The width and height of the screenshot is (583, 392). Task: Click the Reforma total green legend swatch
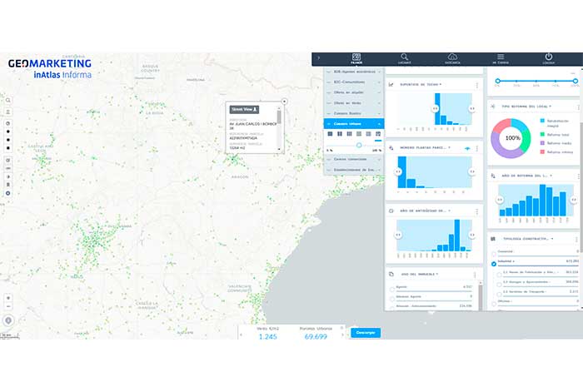point(542,135)
